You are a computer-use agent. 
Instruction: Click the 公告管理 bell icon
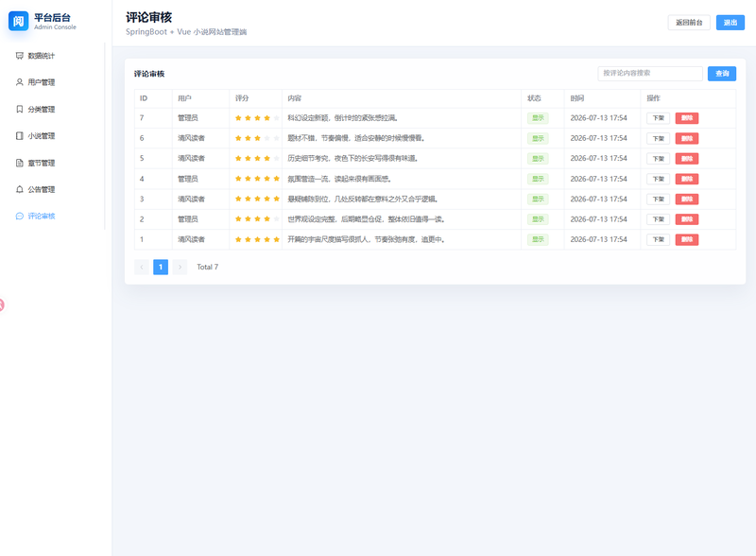tap(19, 190)
